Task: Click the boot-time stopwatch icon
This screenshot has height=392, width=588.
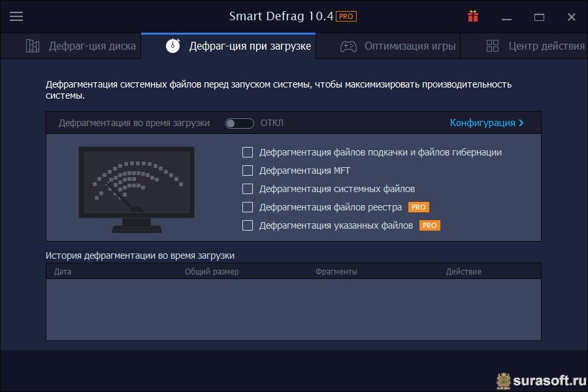Action: [173, 46]
